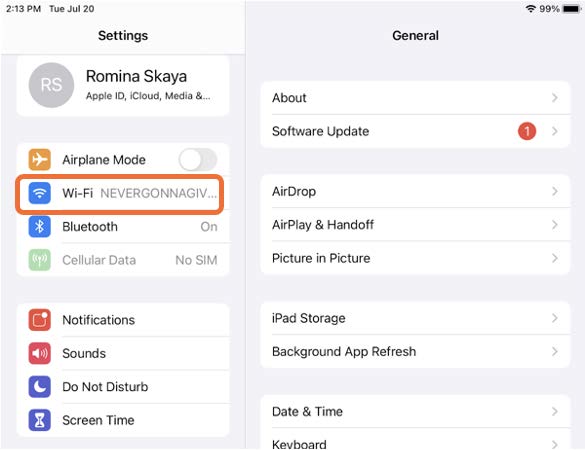The height and width of the screenshot is (450, 585).
Task: Tap the orange Airplane Mode icon
Action: (x=40, y=159)
